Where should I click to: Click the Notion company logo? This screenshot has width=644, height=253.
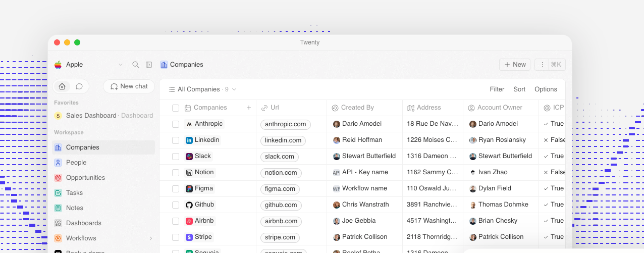(x=189, y=172)
